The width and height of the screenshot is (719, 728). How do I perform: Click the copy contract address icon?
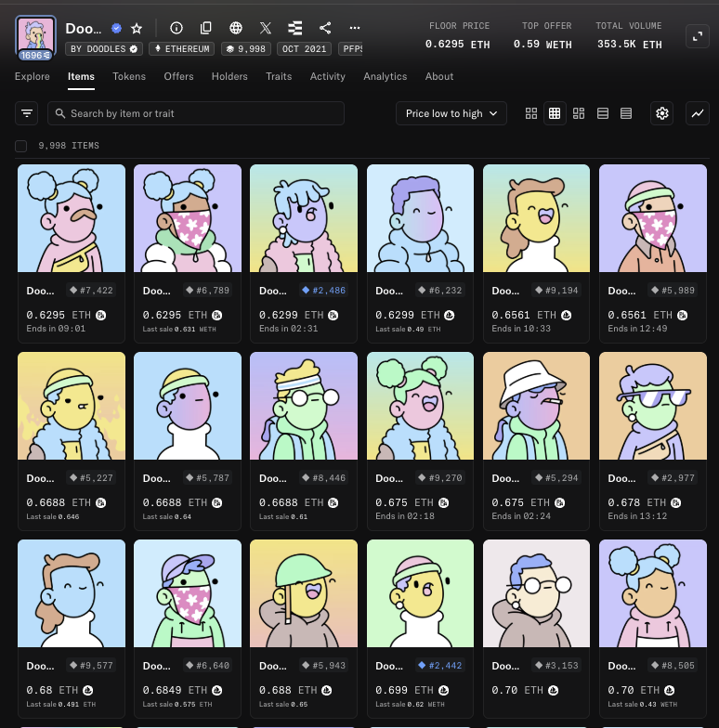206,28
